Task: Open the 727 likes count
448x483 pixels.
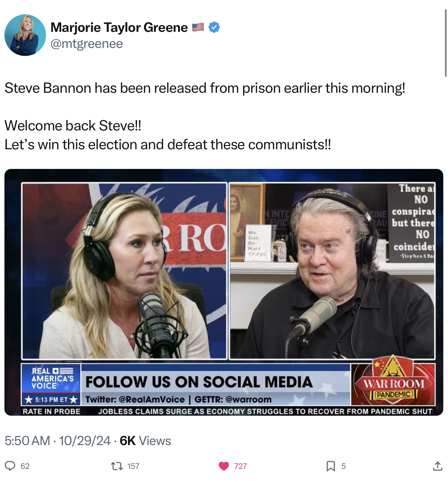Action: (x=240, y=466)
